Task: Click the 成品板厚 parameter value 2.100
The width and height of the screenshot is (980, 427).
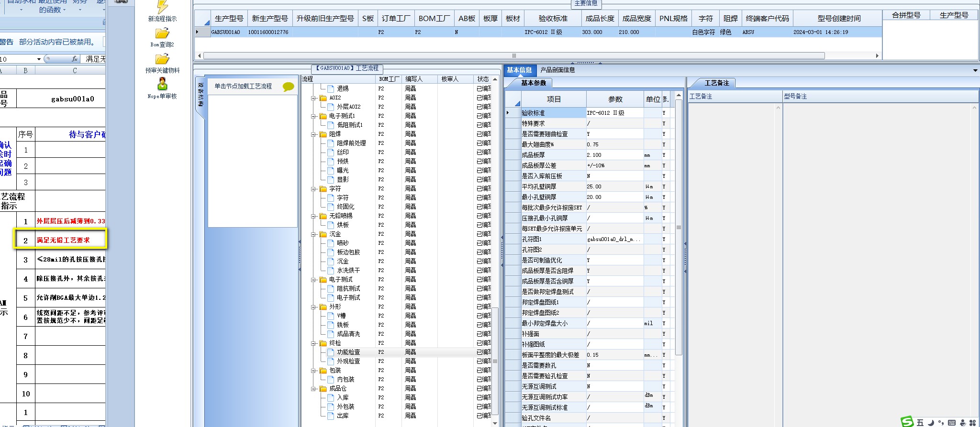Action: pyautogui.click(x=615, y=155)
